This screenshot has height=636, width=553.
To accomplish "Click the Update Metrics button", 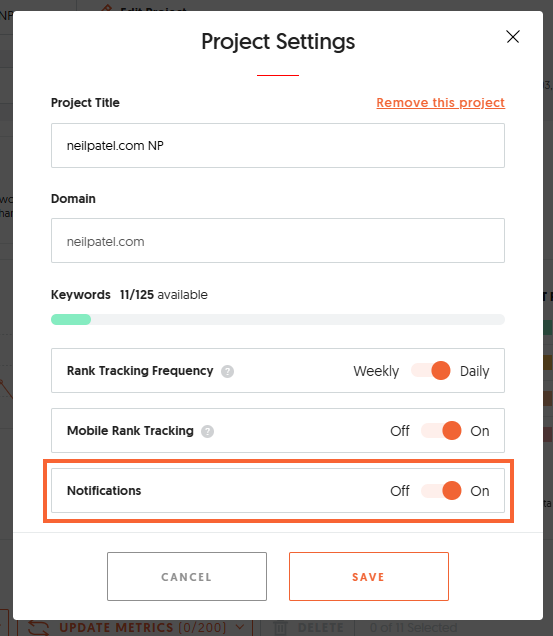I will coord(136,628).
